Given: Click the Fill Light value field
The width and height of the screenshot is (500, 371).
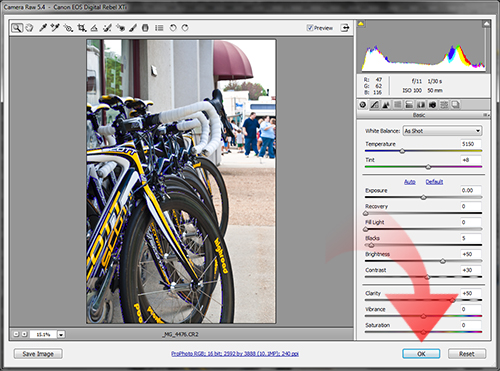Looking at the screenshot, I should click(x=471, y=222).
